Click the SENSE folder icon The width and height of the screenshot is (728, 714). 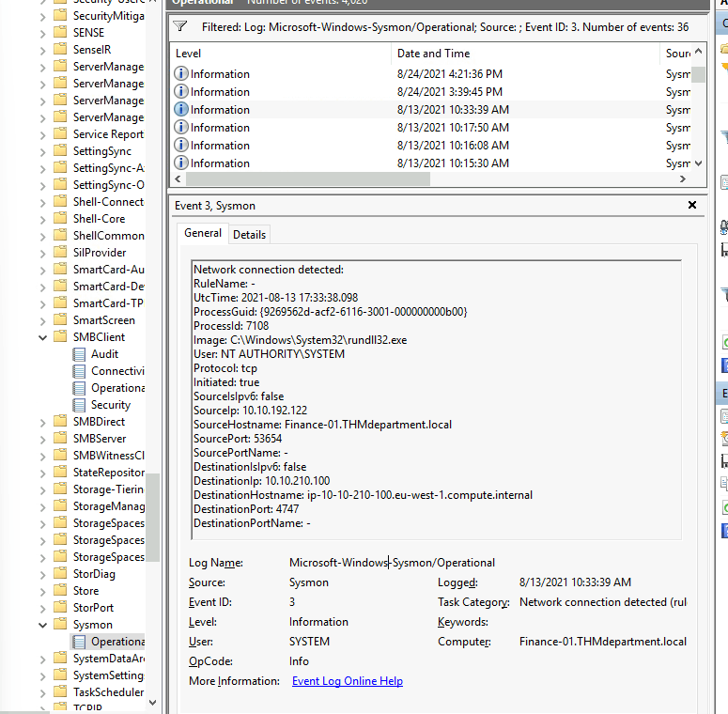pyautogui.click(x=60, y=32)
